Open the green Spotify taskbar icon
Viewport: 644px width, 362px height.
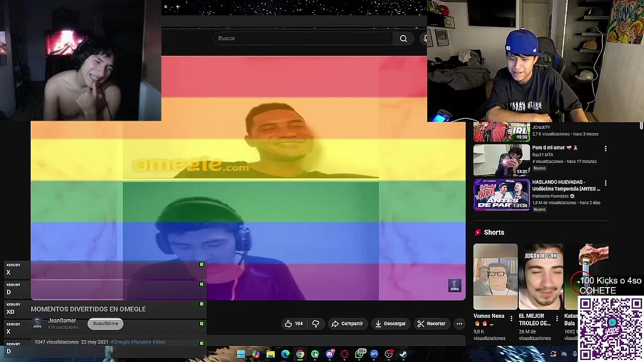[315, 354]
